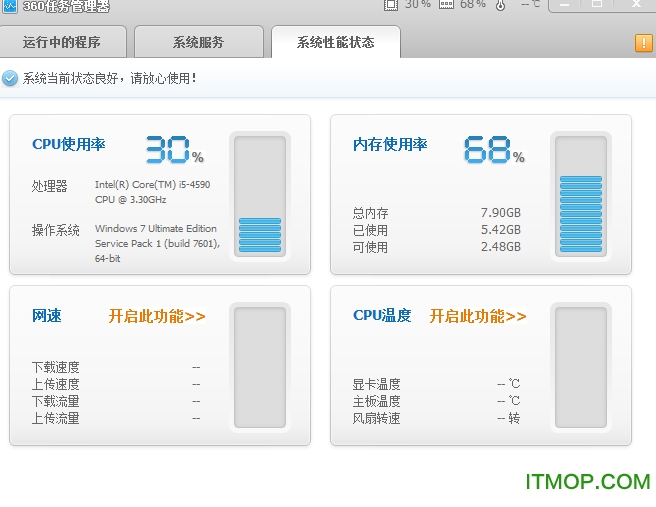The height and width of the screenshot is (507, 656).
Task: Click the 主板温度 label
Action: point(377,402)
